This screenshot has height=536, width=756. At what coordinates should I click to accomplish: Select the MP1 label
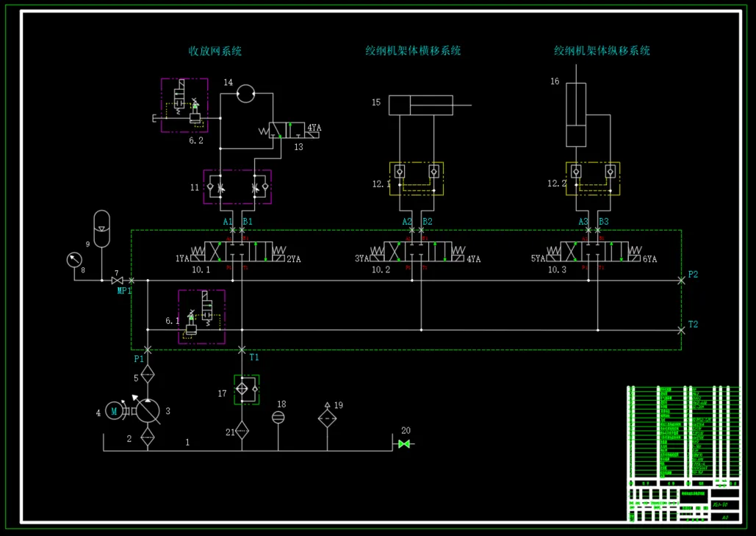124,291
